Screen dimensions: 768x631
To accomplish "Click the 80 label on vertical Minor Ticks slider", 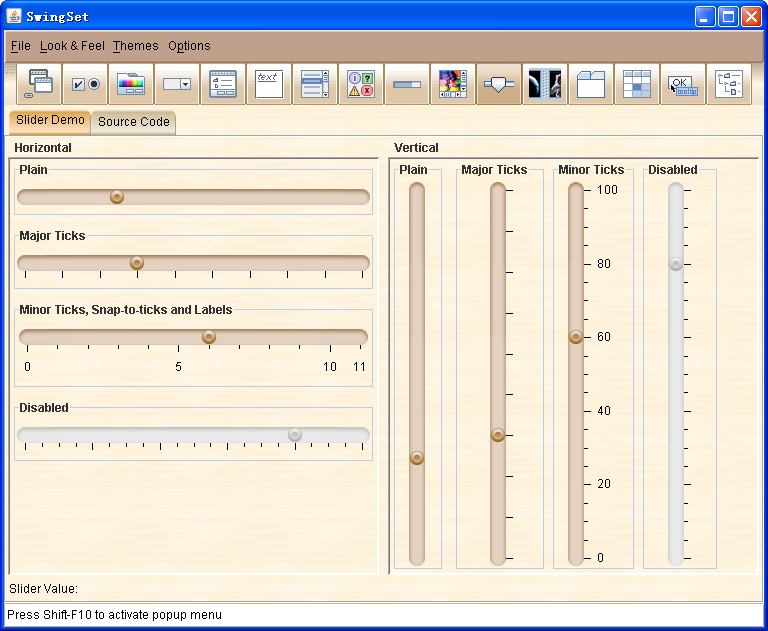I will pos(604,264).
